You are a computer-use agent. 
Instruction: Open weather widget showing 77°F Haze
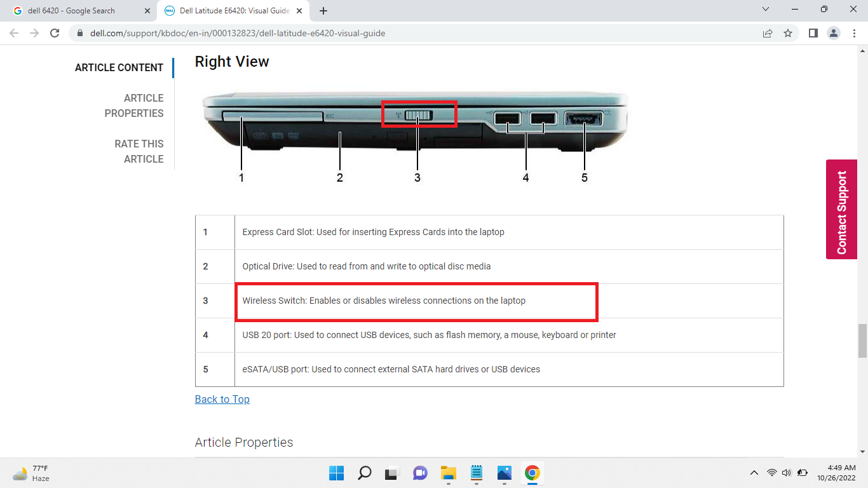point(31,473)
